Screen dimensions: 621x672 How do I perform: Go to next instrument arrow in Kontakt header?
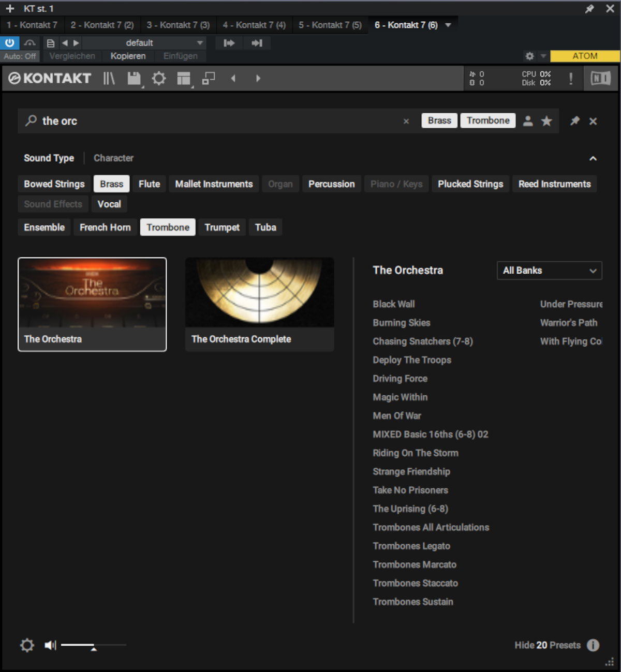pos(258,78)
